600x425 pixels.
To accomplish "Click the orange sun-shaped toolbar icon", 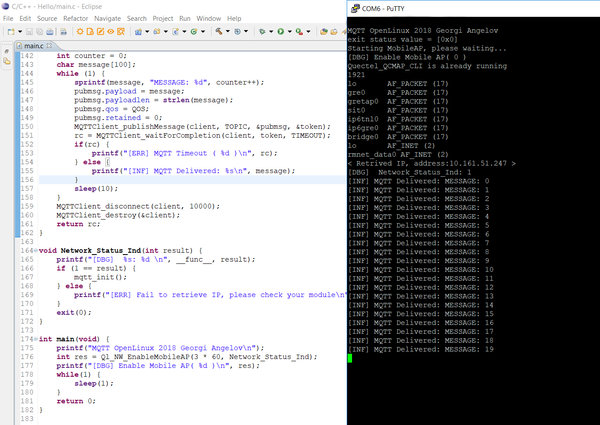I will click(80, 31).
